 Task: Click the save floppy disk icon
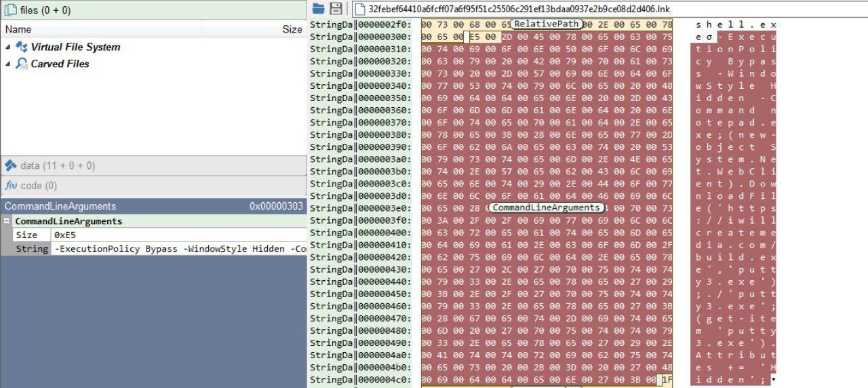point(336,9)
